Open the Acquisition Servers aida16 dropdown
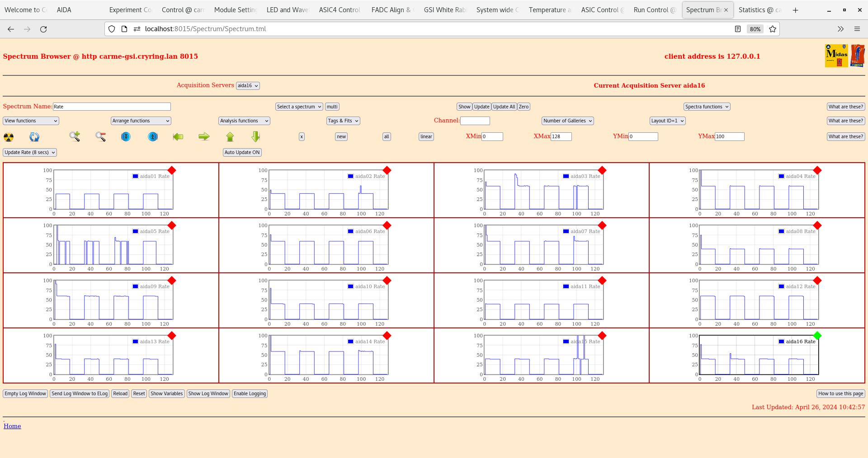Screen dimensions: 868x458 (x=248, y=86)
